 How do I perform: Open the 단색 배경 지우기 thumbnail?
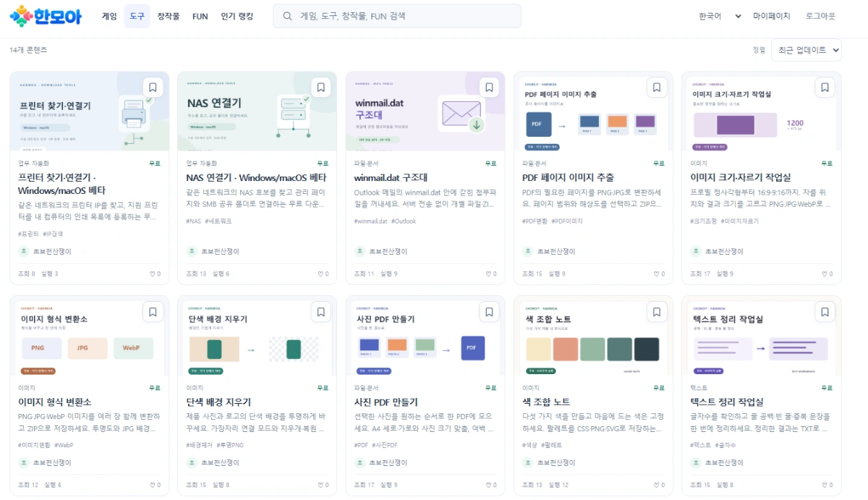258,336
